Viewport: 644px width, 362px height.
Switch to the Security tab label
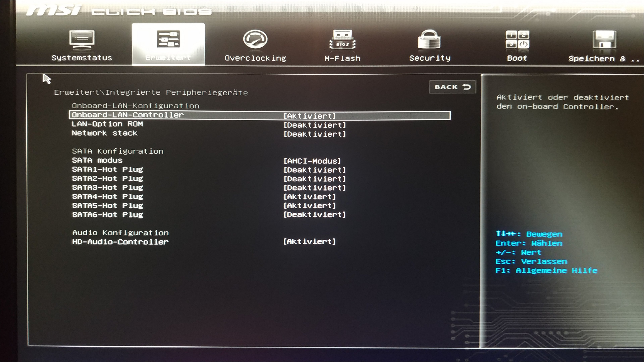pyautogui.click(x=430, y=58)
